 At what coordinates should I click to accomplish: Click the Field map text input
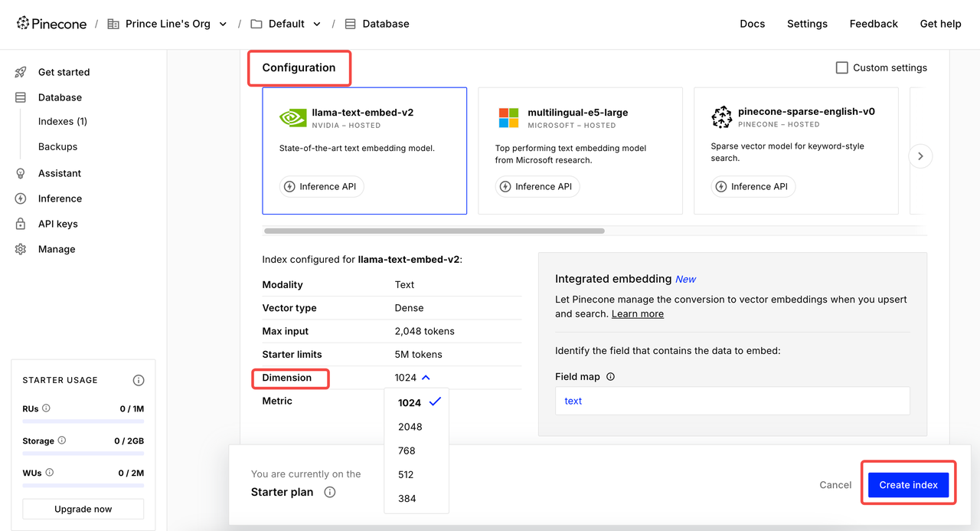click(733, 401)
